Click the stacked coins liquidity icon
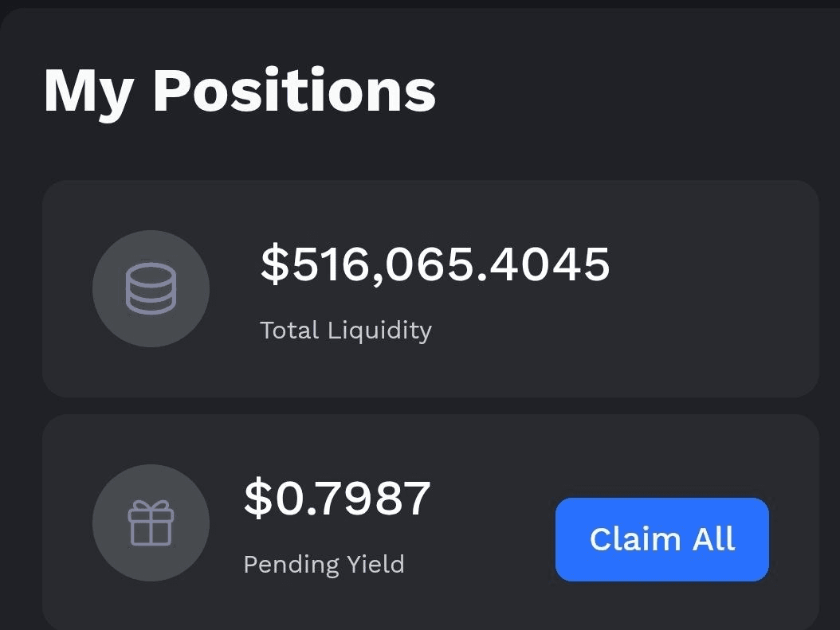The width and height of the screenshot is (840, 630). coord(151,288)
